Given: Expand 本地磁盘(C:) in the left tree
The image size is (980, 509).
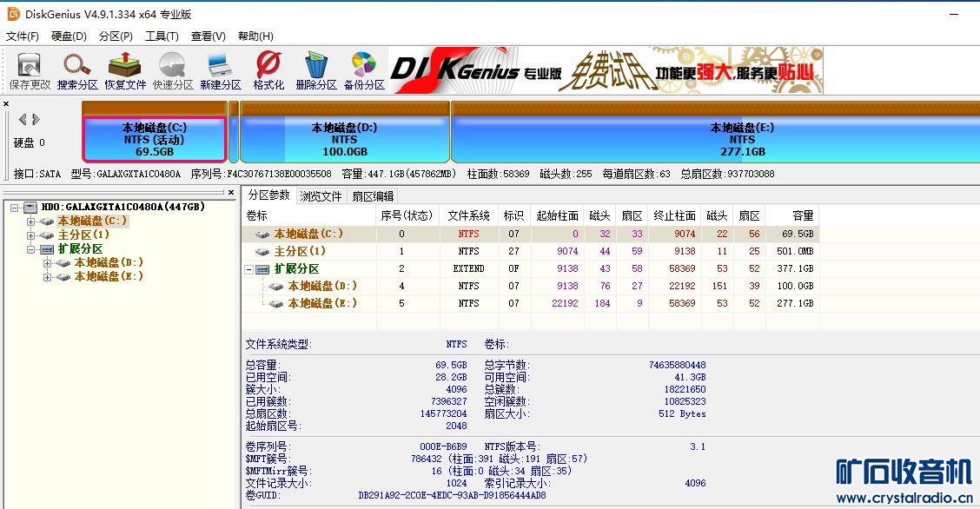Looking at the screenshot, I should [x=30, y=221].
